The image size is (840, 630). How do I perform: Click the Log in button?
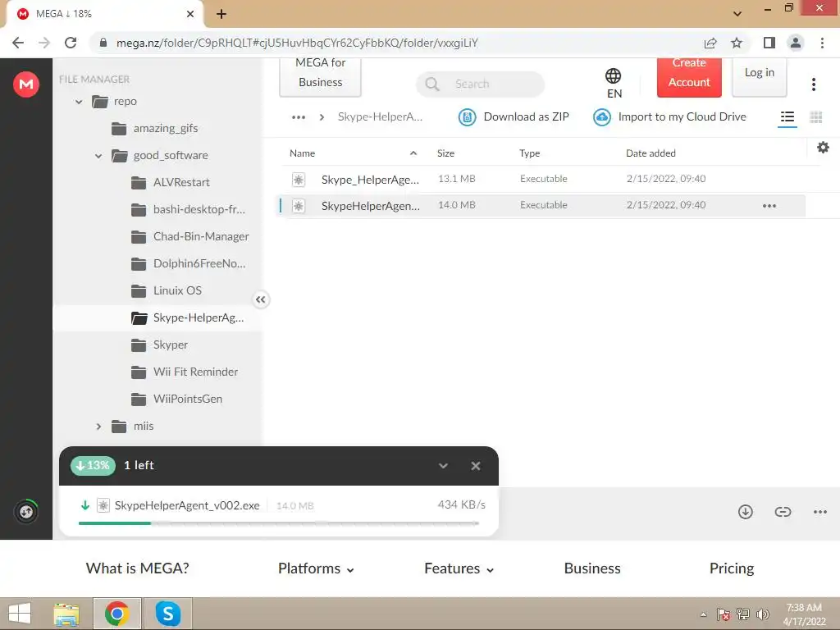(759, 77)
